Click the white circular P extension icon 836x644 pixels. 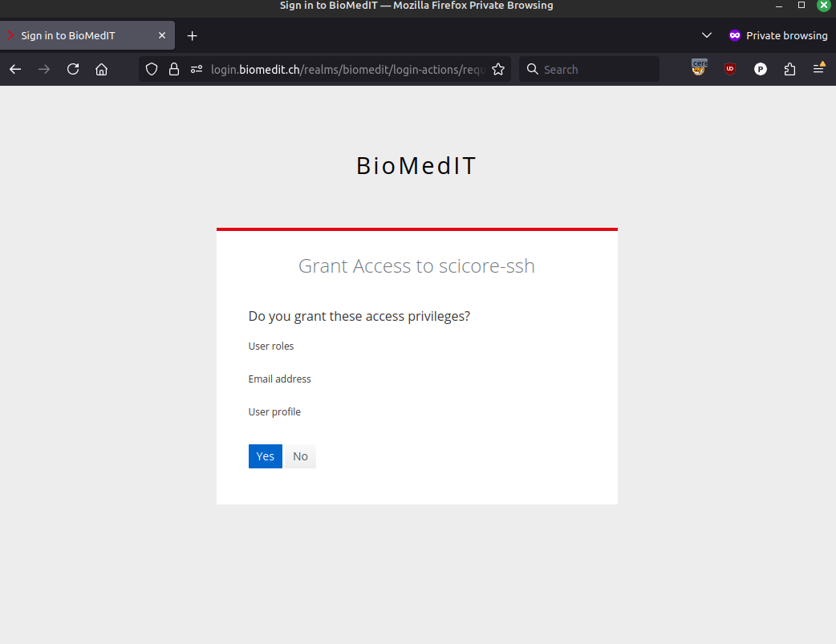point(760,69)
